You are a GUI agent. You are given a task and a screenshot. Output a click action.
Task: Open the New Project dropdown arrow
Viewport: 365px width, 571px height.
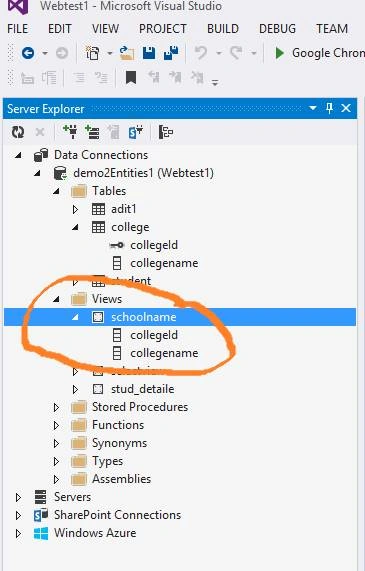pos(110,54)
